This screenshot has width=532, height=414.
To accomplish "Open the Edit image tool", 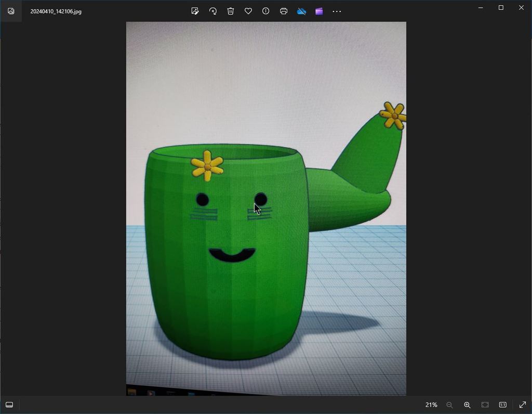I will pyautogui.click(x=195, y=11).
